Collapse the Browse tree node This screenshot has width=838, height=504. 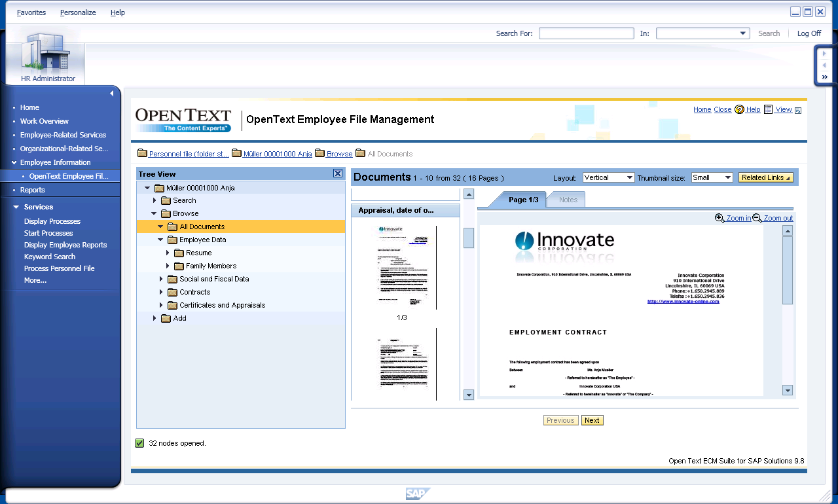154,213
